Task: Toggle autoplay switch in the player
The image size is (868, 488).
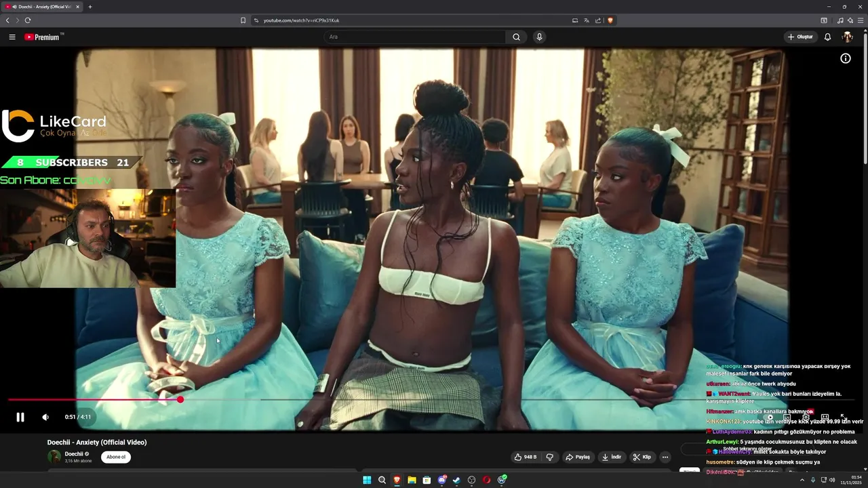Action: (768, 418)
